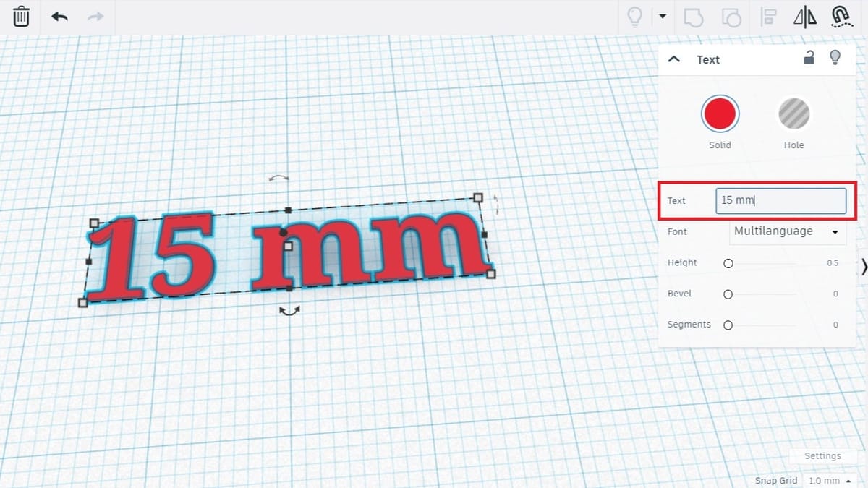Click the Bevel slider handle

pos(728,294)
